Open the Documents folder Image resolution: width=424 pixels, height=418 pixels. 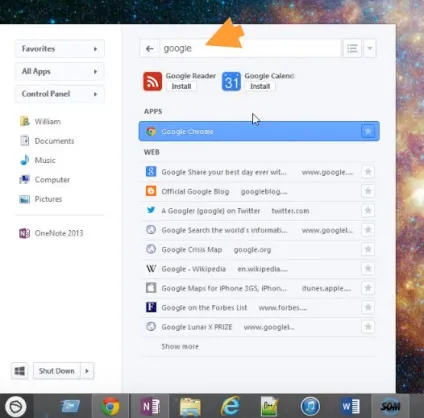pos(47,141)
